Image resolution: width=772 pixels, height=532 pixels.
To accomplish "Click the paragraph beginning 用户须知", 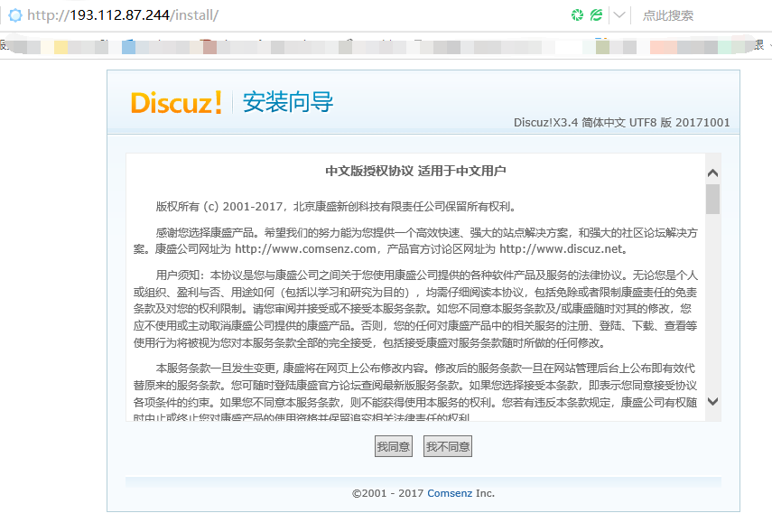I will tap(415, 309).
